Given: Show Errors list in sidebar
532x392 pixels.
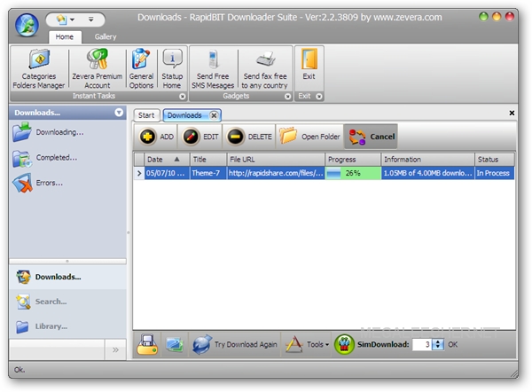Looking at the screenshot, I should [x=38, y=183].
